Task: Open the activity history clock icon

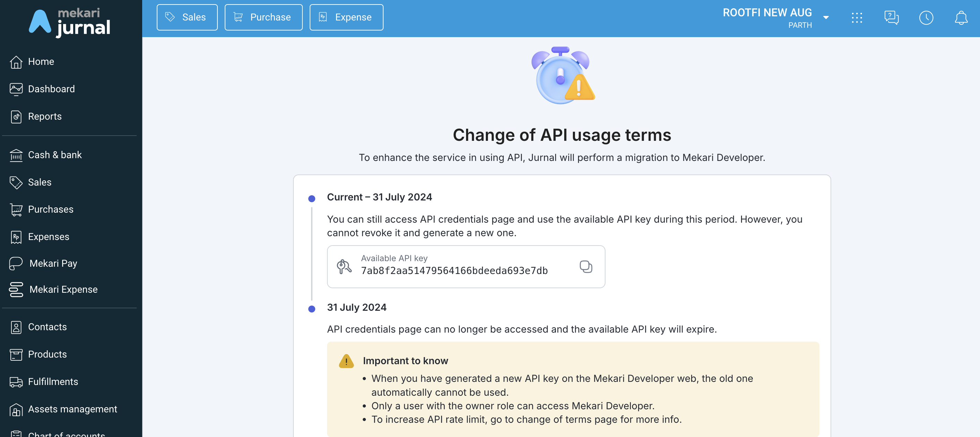Action: point(926,17)
